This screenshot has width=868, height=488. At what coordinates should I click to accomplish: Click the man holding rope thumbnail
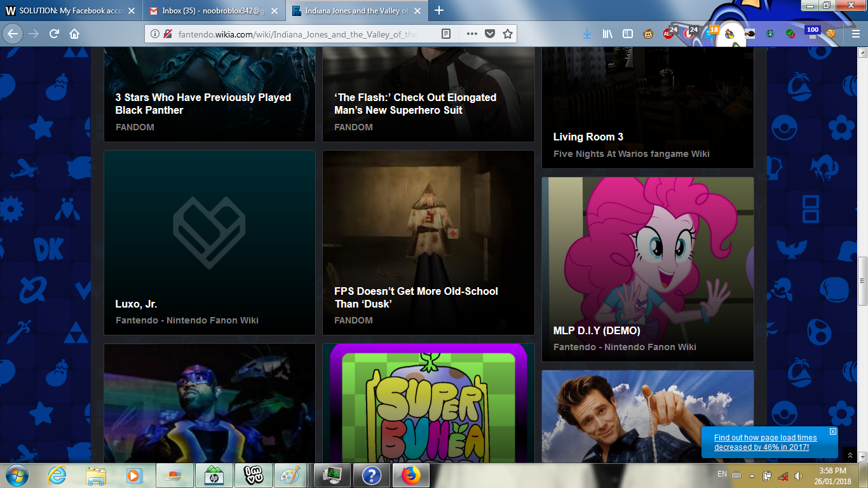pyautogui.click(x=648, y=417)
